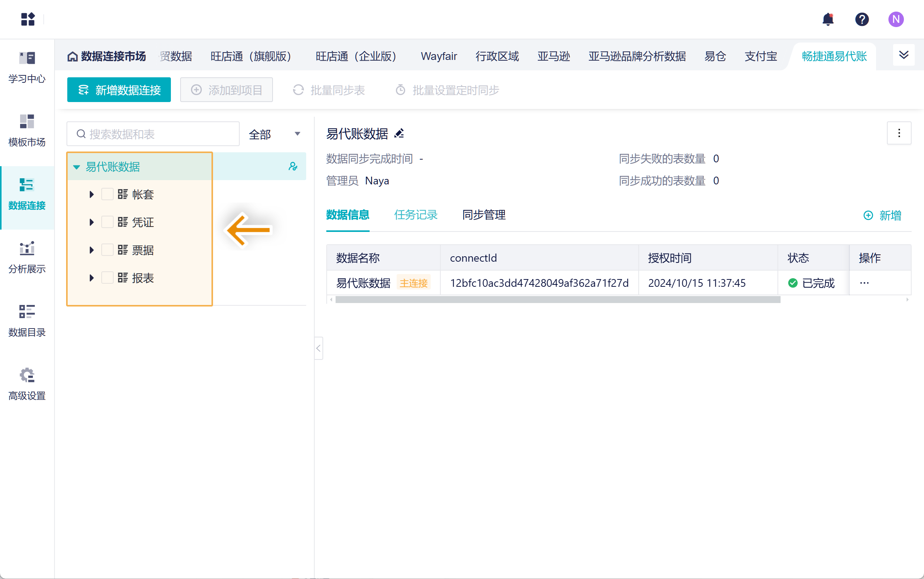Check the 报表 checkbox
The image size is (924, 579).
pyautogui.click(x=107, y=278)
